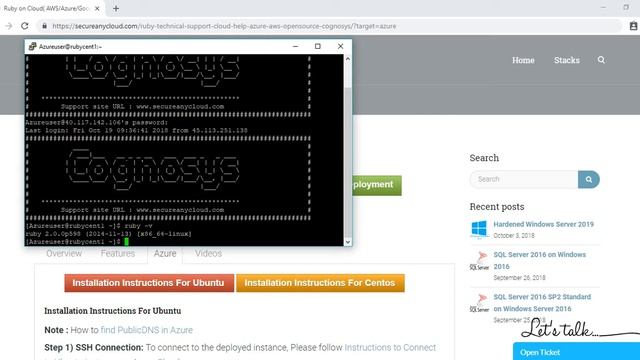Click September 26, 2018 post date
This screenshot has width=640, height=360.
coord(519,278)
